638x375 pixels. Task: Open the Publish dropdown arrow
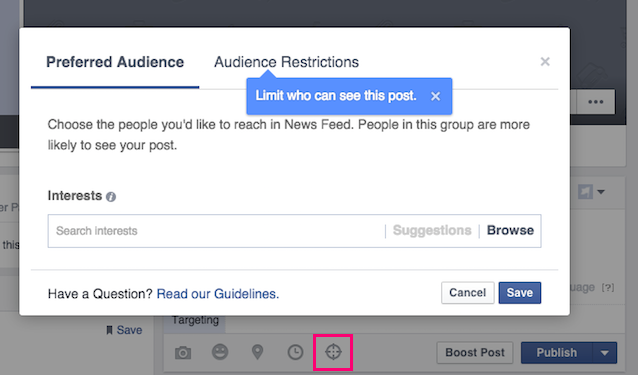[605, 353]
